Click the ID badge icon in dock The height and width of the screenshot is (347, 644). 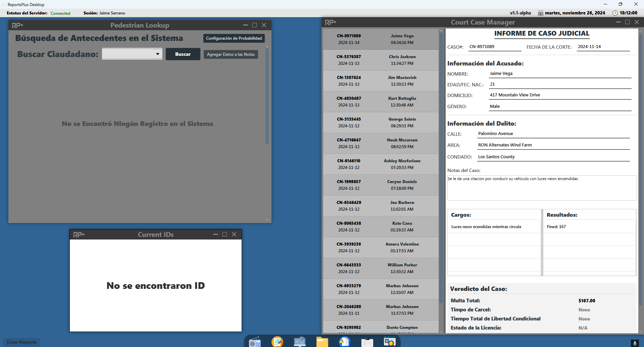click(367, 342)
